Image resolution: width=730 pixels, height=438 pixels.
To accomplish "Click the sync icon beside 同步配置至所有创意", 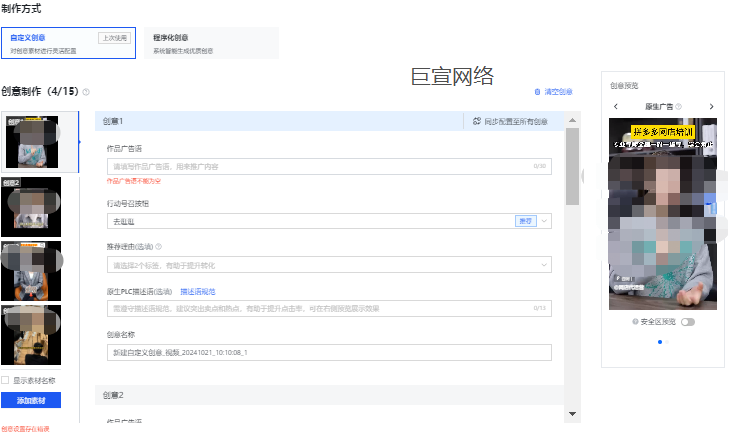I will [477, 121].
